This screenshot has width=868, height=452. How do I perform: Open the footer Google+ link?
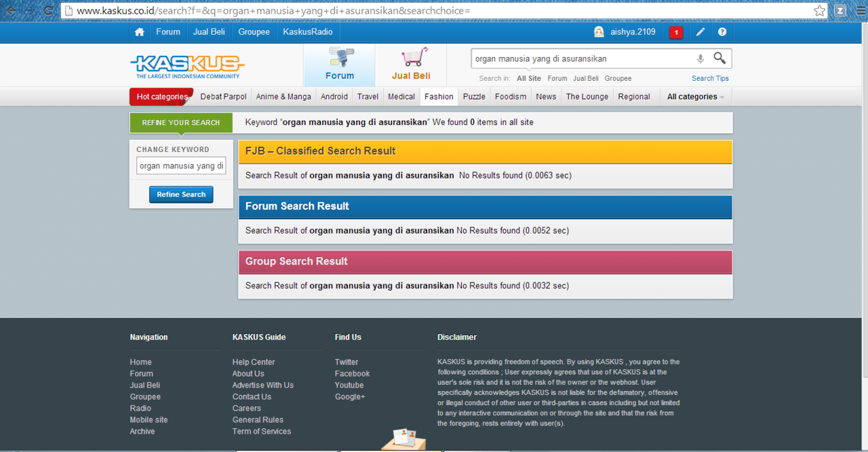350,397
